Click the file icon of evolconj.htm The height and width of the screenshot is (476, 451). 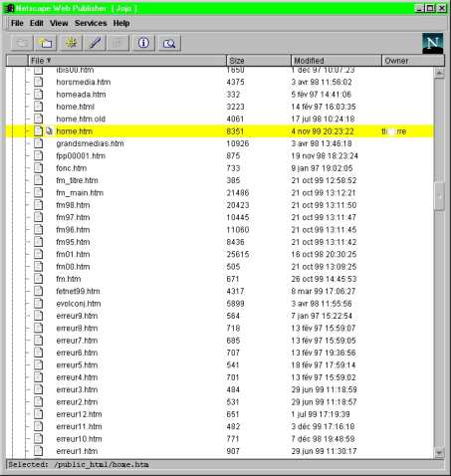pos(39,303)
